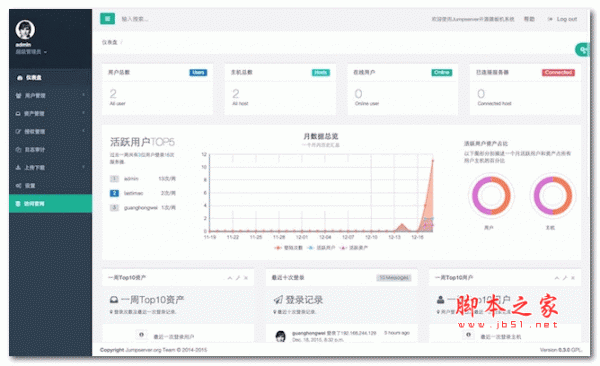Expand the 用户管理 chevron arrow
This screenshot has height=366, width=600.
click(83, 95)
